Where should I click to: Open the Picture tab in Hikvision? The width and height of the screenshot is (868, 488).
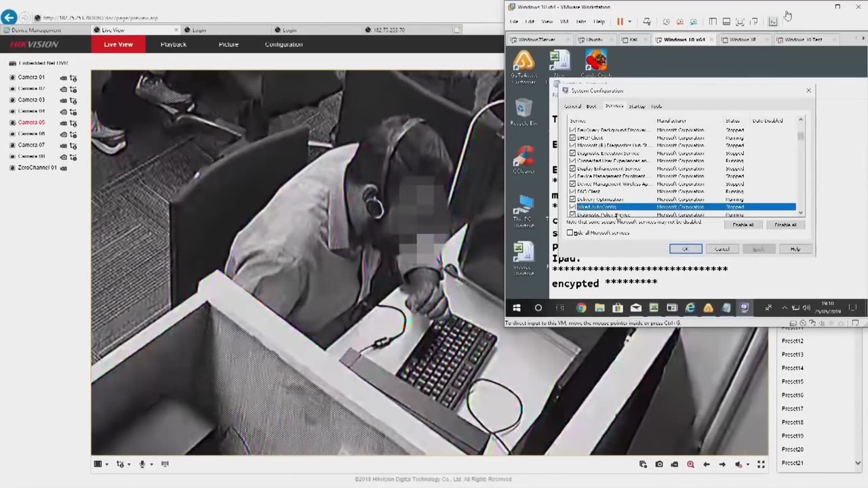[x=229, y=44]
